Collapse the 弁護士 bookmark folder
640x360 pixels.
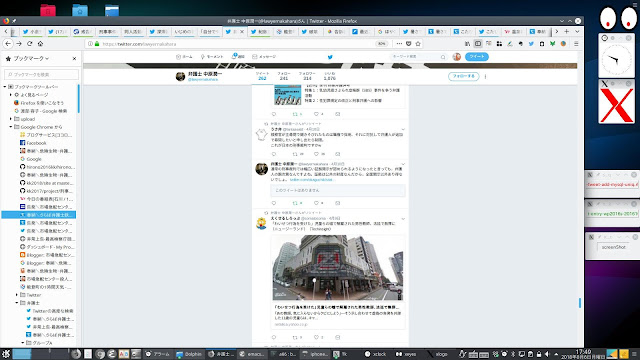17,303
